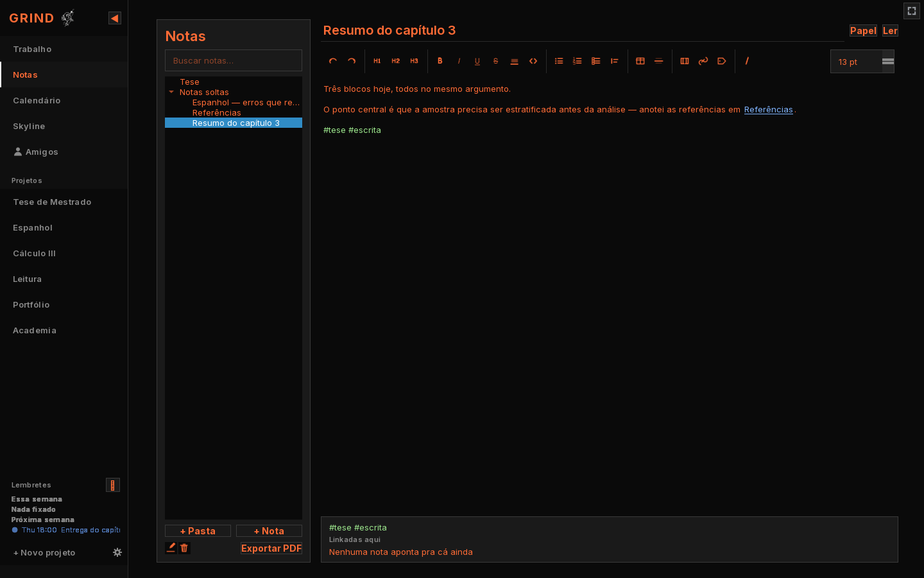This screenshot has height=578, width=924.
Task: Toggle italic formatting
Action: (x=459, y=61)
